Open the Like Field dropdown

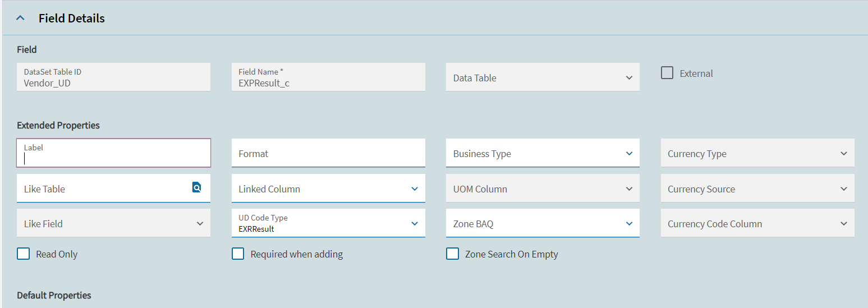113,223
